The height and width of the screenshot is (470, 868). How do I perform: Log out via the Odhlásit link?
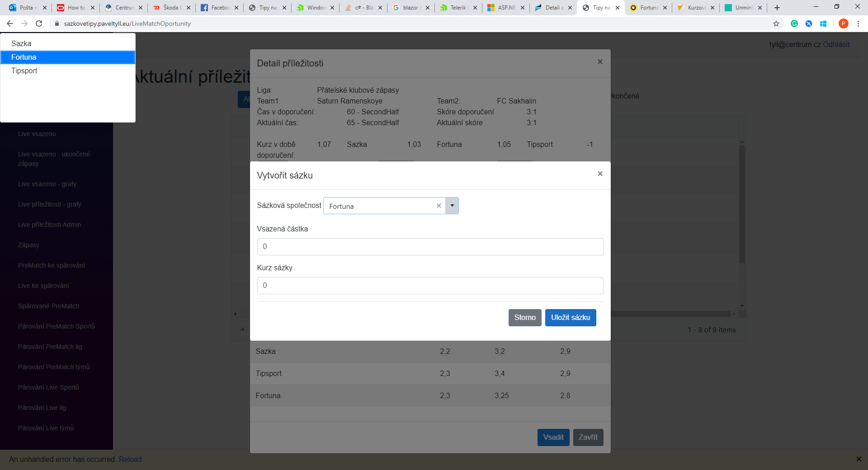coord(836,44)
